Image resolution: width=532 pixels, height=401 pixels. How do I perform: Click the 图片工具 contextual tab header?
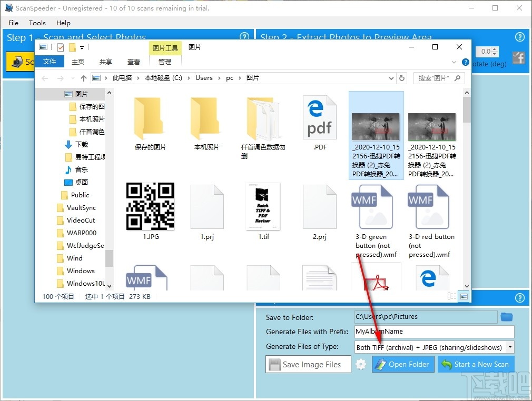pyautogui.click(x=165, y=48)
